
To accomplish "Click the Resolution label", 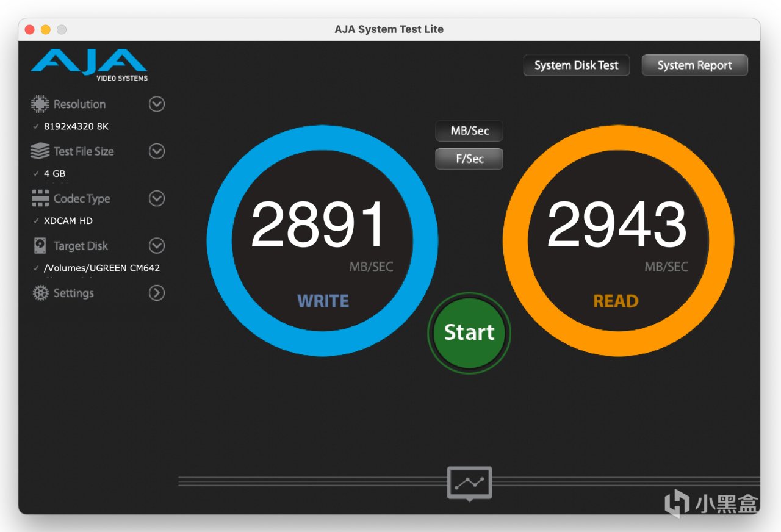I will [x=79, y=104].
